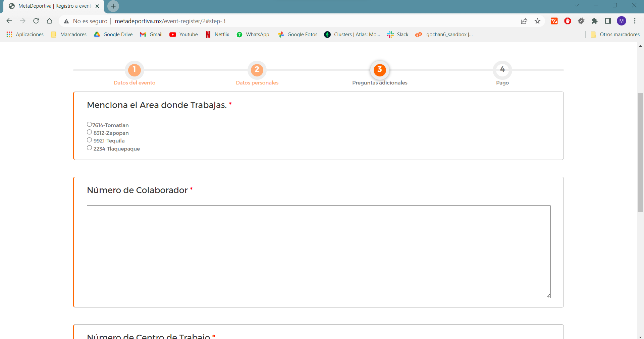Select the 2234-Tlaquepaque radio option
Screen dimensions: 644x339
89,148
